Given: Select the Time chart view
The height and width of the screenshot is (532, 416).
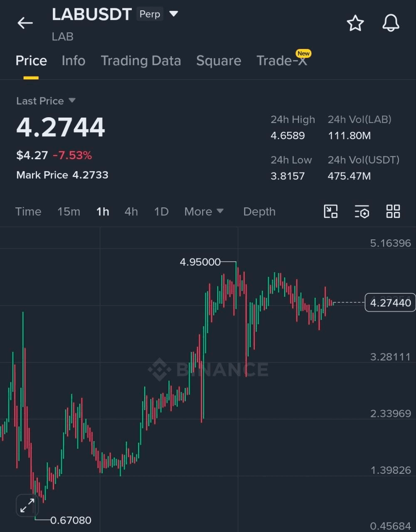Looking at the screenshot, I should [x=28, y=212].
